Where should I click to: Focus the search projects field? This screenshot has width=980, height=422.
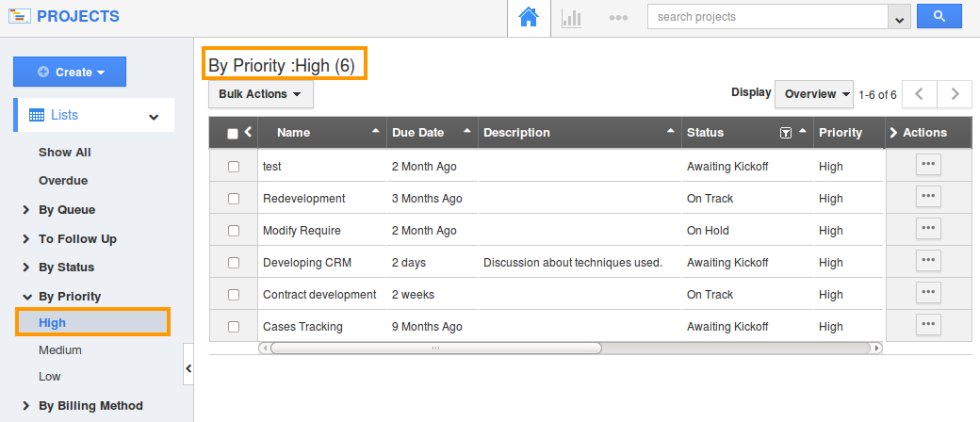[767, 17]
